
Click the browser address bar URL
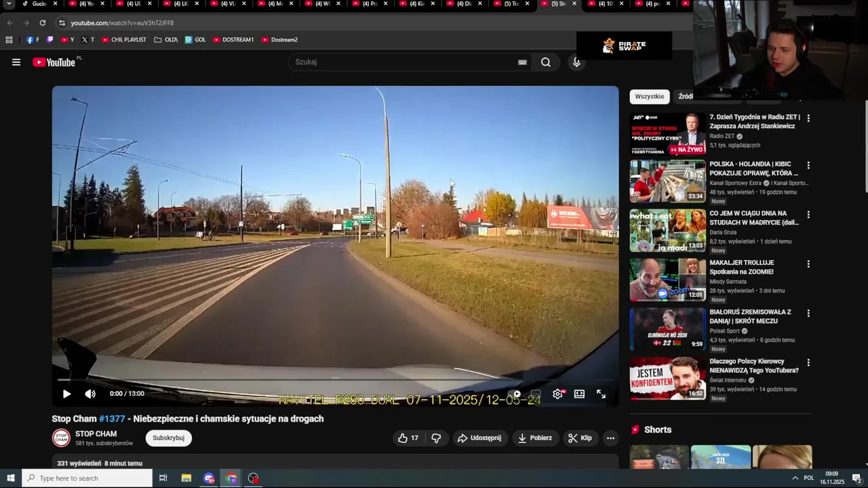pyautogui.click(x=122, y=23)
